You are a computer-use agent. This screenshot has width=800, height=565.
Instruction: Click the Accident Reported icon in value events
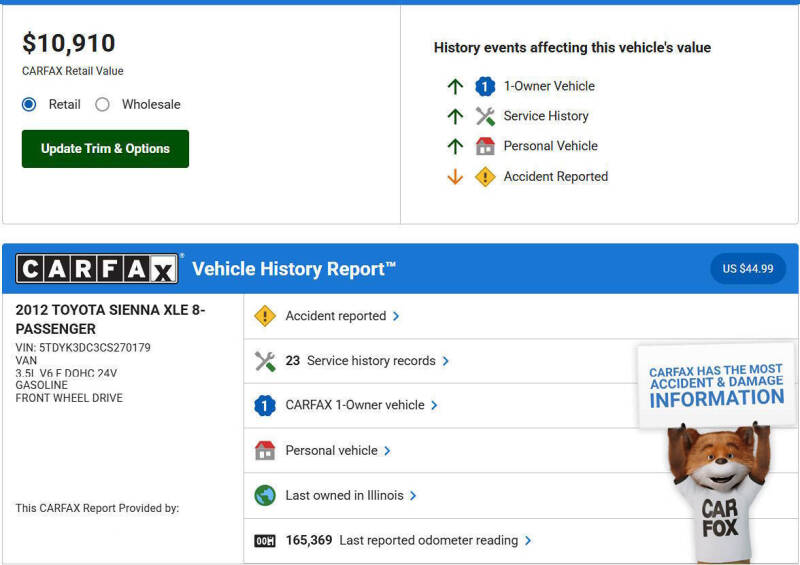(485, 177)
